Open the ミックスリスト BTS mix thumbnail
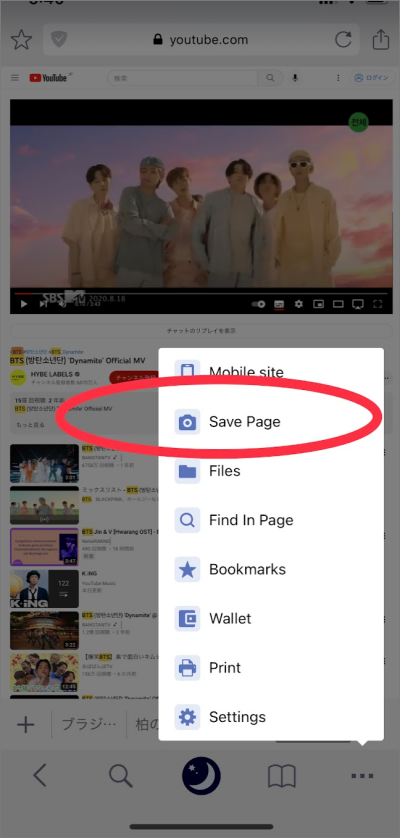This screenshot has height=838, width=400. (44, 506)
